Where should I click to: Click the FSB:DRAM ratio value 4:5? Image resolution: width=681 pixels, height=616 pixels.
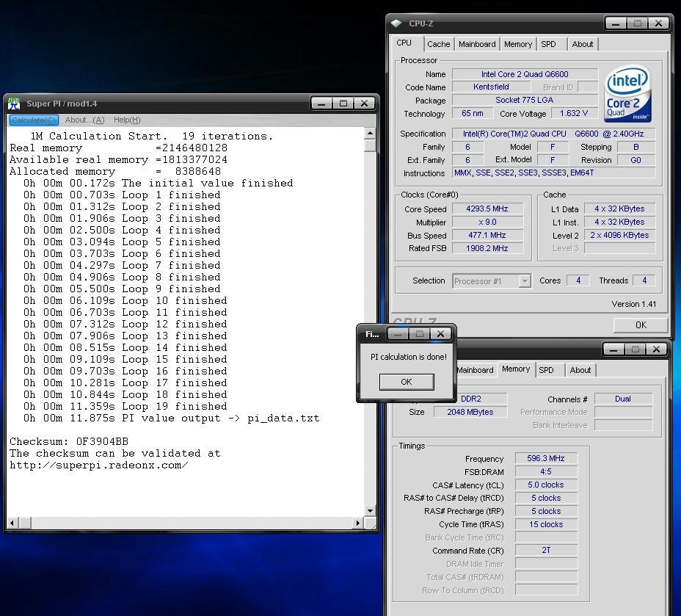[546, 472]
